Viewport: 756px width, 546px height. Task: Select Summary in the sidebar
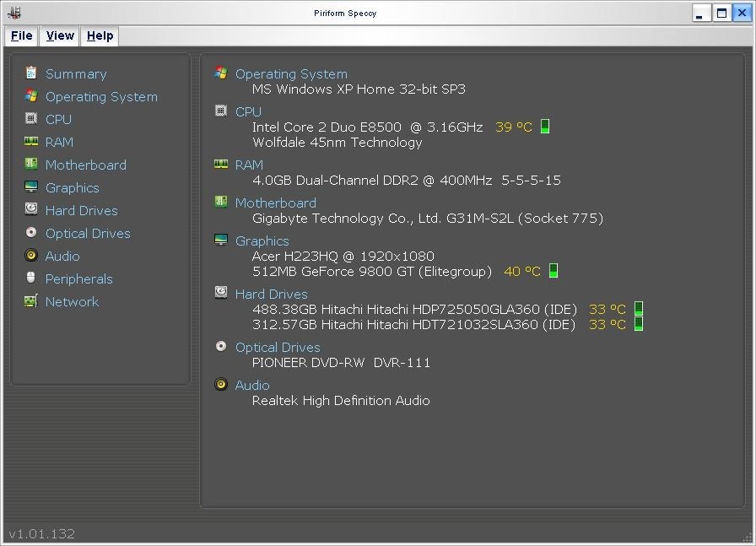click(x=76, y=73)
